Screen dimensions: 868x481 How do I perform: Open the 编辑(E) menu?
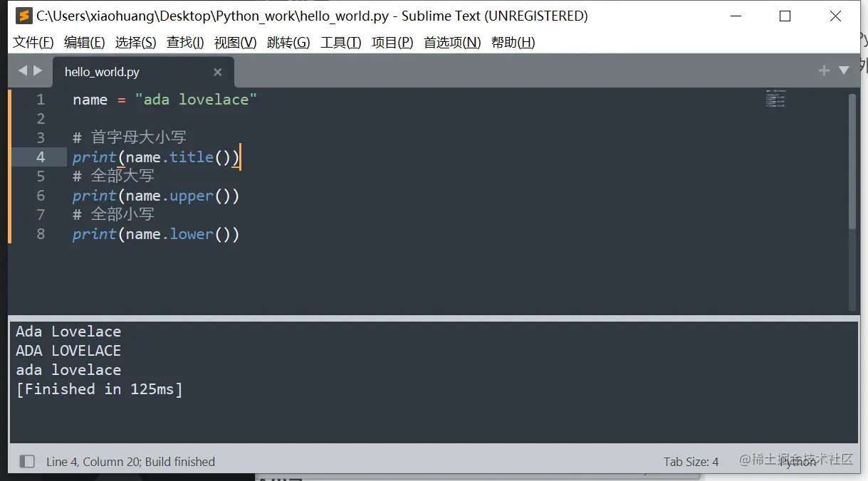[x=84, y=43]
